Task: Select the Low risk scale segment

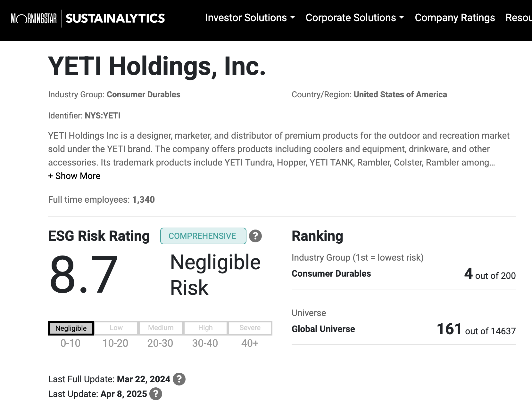Action: [116, 328]
